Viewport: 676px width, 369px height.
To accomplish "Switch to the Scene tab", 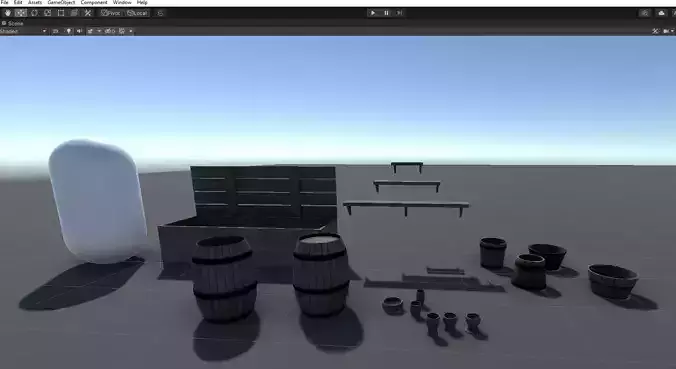I will (13, 23).
